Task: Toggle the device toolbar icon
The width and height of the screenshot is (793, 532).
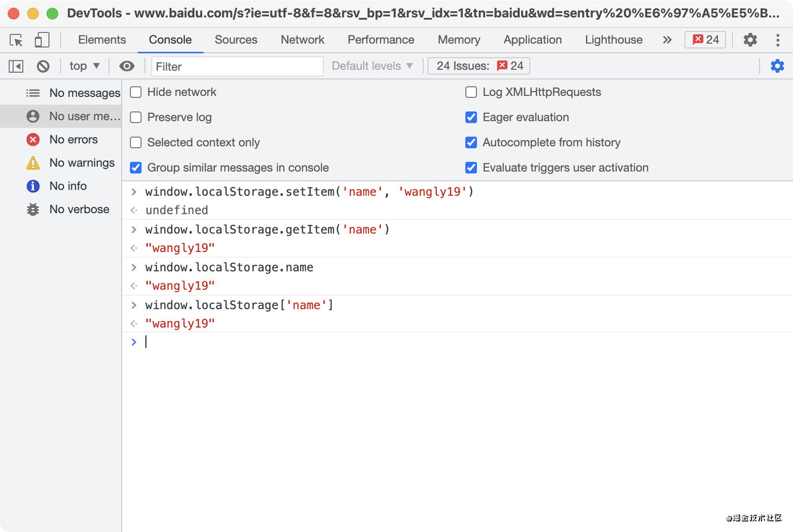Action: click(x=42, y=40)
